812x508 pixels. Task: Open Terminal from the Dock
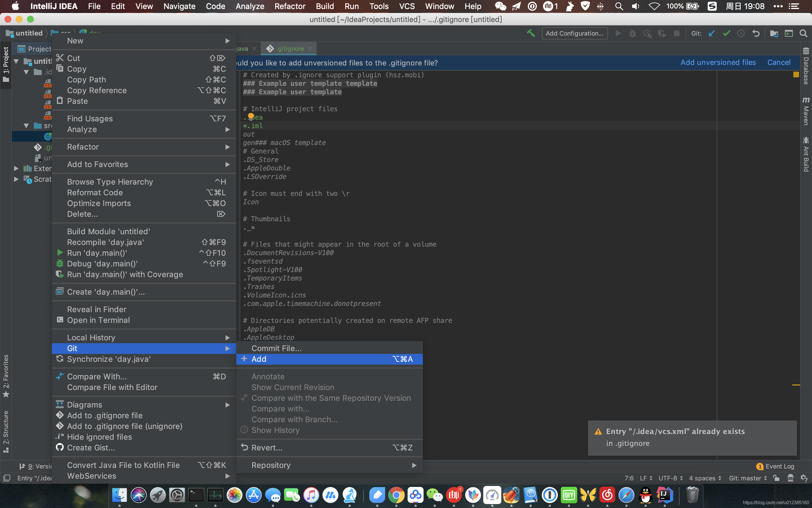click(196, 495)
